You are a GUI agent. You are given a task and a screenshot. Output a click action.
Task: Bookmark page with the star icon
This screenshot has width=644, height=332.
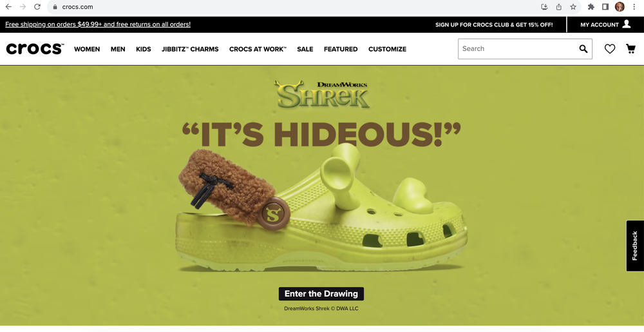point(573,6)
